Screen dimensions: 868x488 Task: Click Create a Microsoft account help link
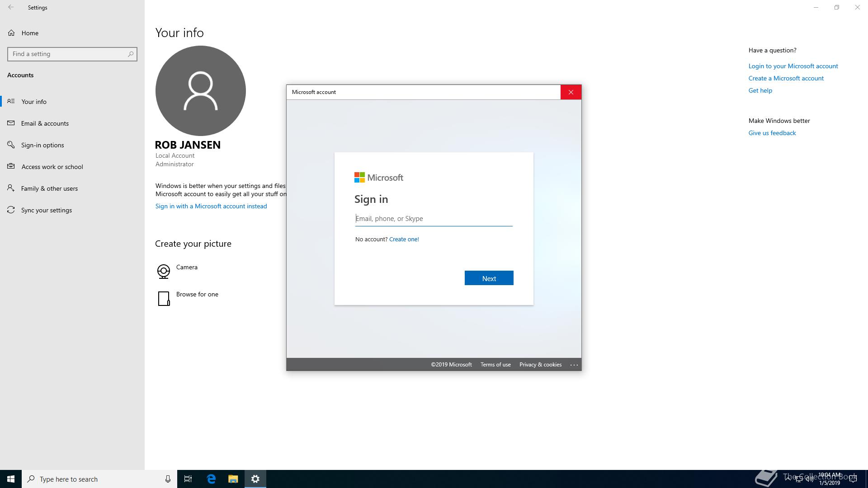click(x=786, y=78)
